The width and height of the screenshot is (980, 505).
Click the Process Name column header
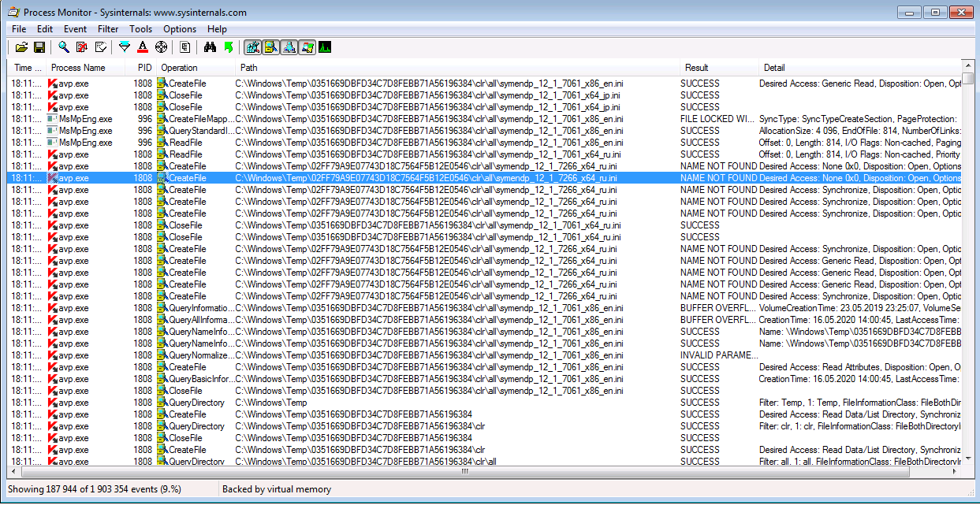point(85,68)
